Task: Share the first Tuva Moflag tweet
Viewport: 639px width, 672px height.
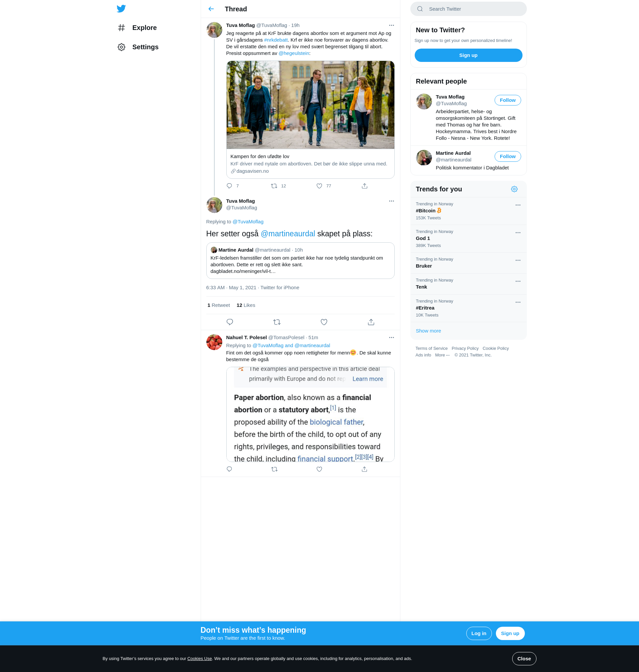Action: [x=364, y=186]
